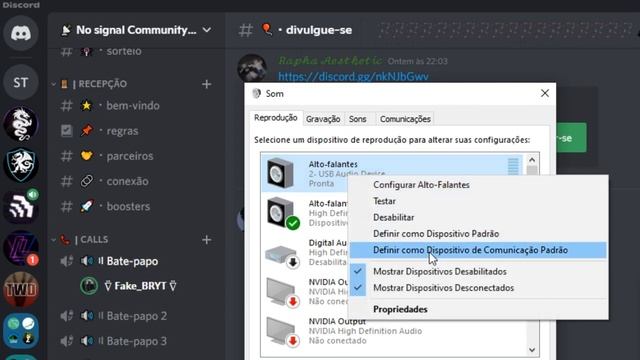Switch to the Sons tab
Image resolution: width=640 pixels, height=360 pixels.
(358, 119)
